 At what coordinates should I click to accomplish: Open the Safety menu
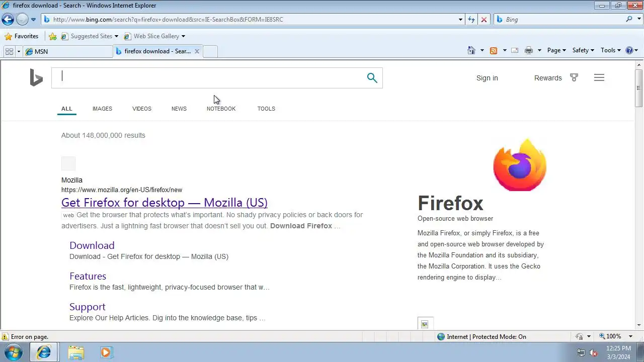[x=583, y=50]
